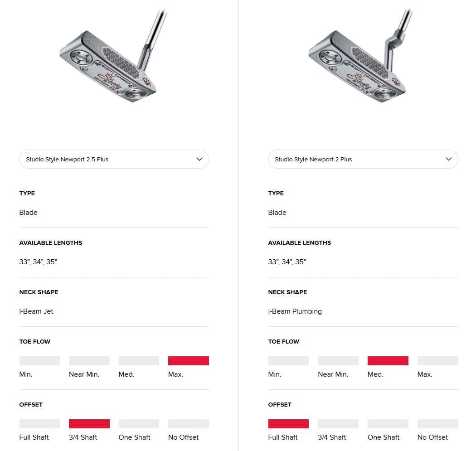Click the No Offset bar on the right putter
This screenshot has width=476, height=451.
tap(437, 423)
